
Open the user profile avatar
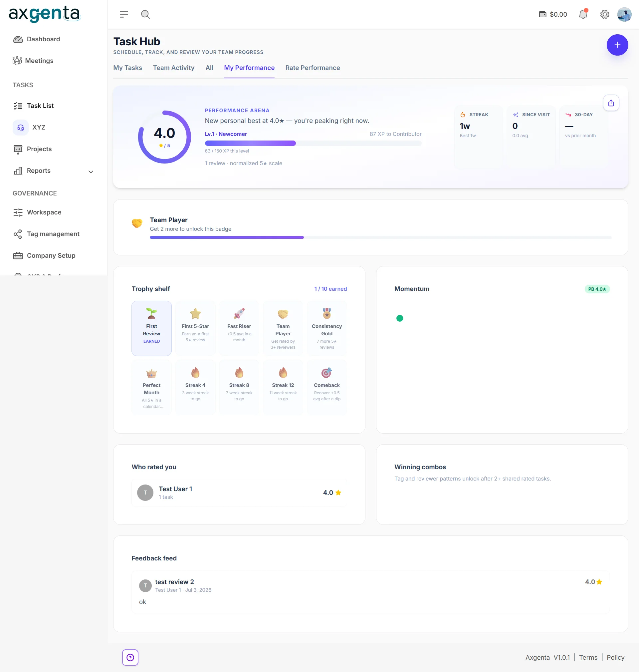pos(624,14)
